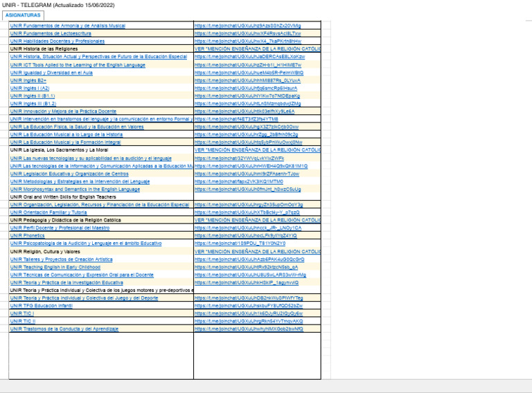Open UNIR Igualdad y Diversidad en el Aula
Viewport: 532px width, 393px height.
point(51,73)
